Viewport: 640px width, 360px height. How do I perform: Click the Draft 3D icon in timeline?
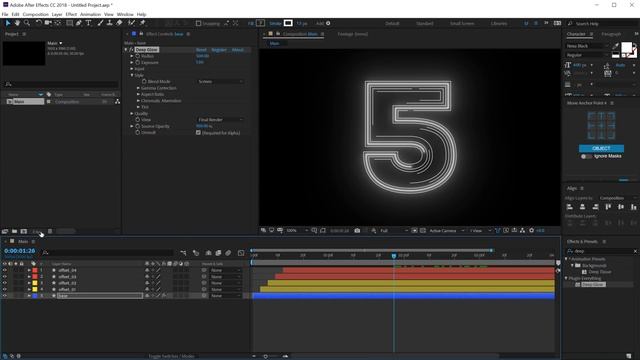point(196,253)
